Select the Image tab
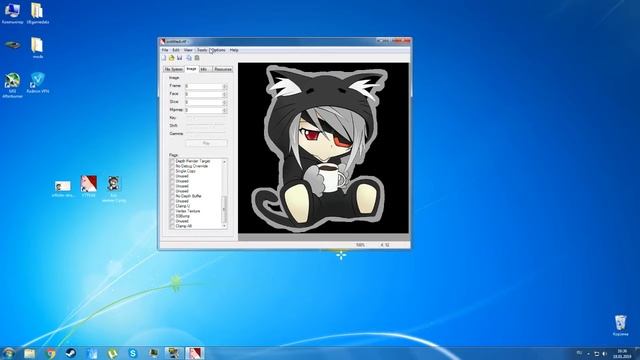The image size is (640, 360). 191,69
